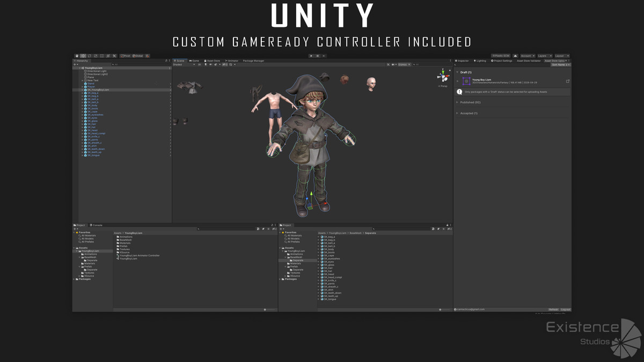Open the Account dropdown
The image size is (644, 362).
[528, 56]
